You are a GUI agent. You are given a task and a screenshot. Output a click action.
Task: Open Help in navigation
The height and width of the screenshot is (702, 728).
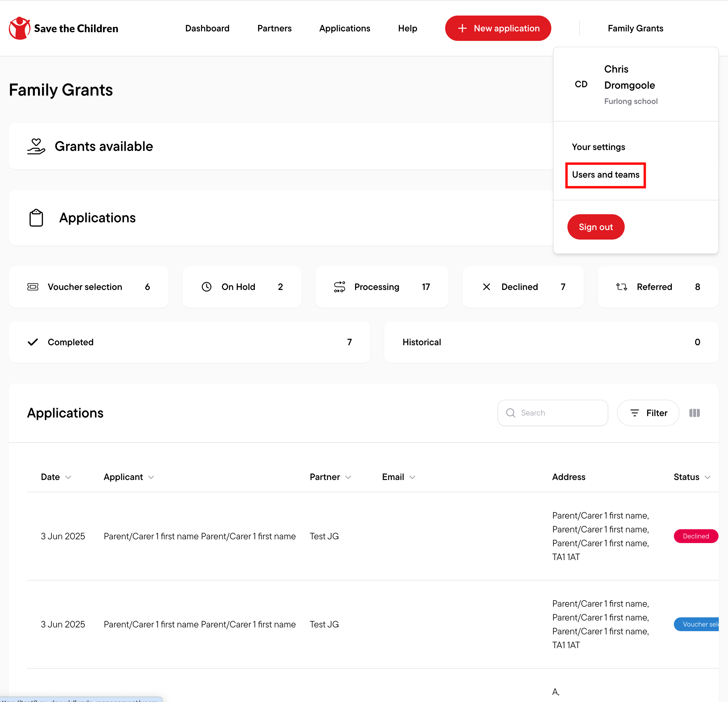pyautogui.click(x=407, y=28)
